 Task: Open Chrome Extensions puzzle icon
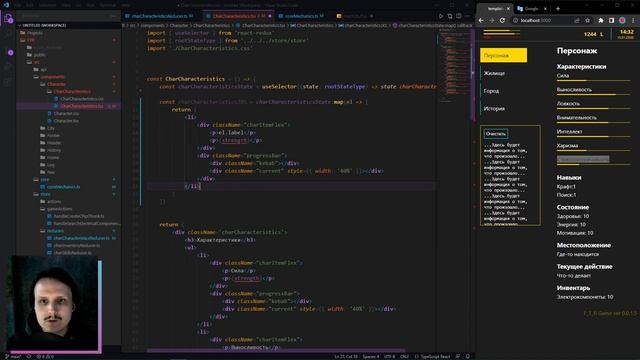pos(601,20)
